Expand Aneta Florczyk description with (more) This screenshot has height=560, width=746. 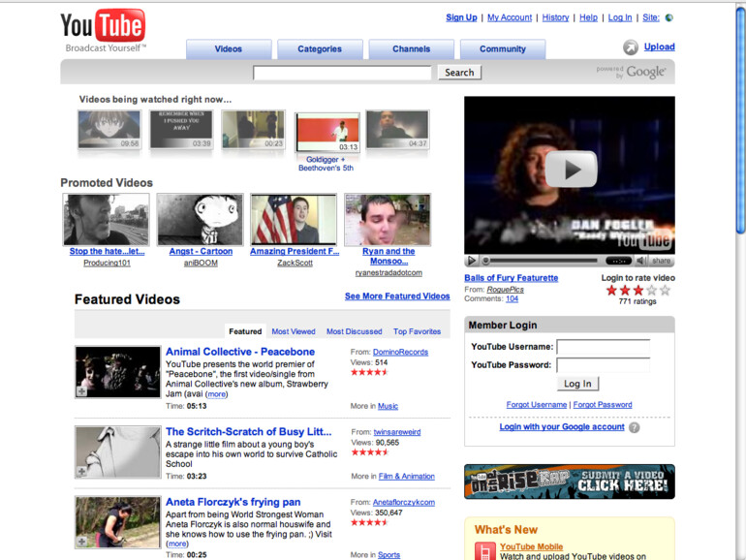pyautogui.click(x=177, y=544)
